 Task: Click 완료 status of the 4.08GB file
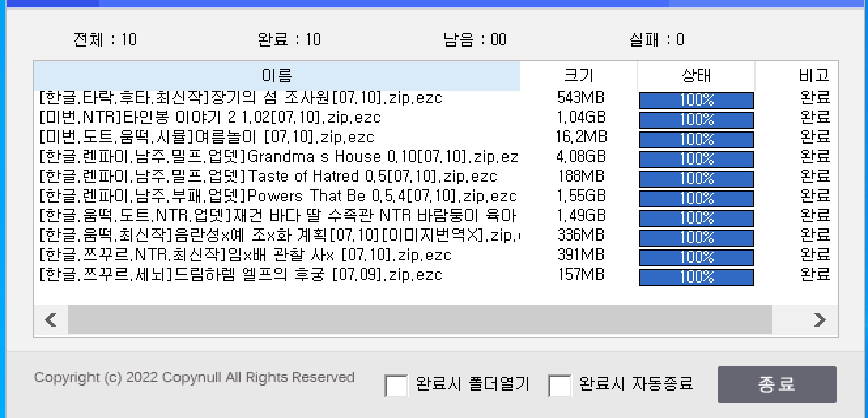pos(815,157)
